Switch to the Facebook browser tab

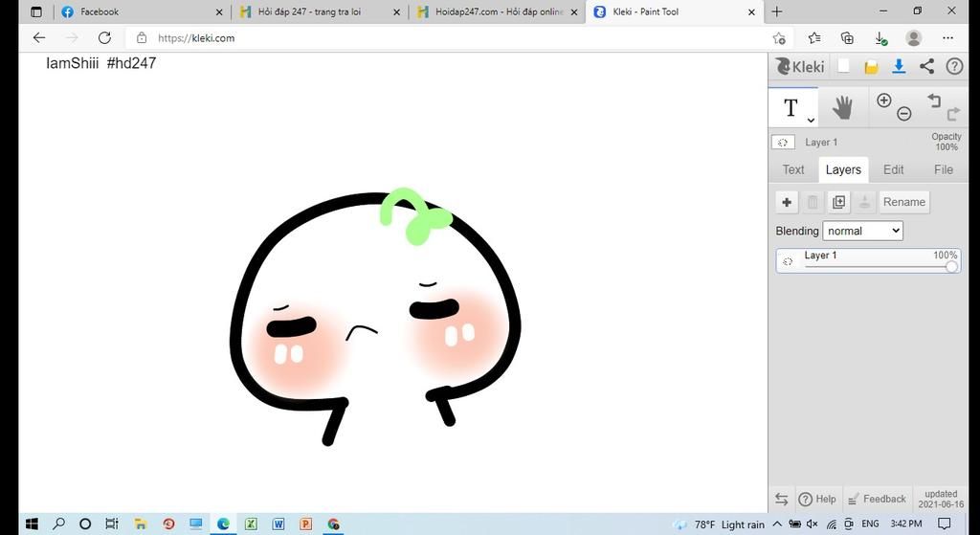click(144, 11)
